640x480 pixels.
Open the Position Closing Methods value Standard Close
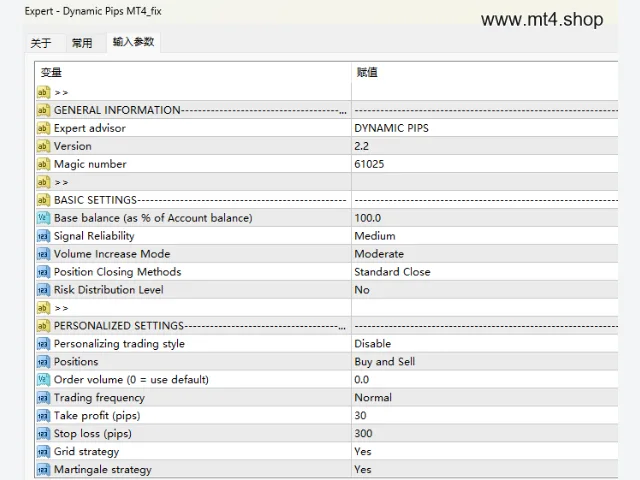pyautogui.click(x=392, y=272)
